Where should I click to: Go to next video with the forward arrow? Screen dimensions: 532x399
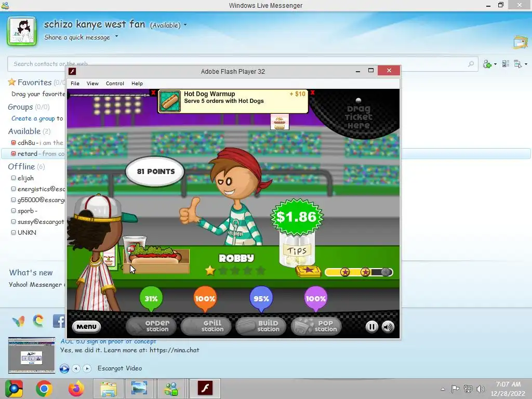pyautogui.click(x=87, y=368)
